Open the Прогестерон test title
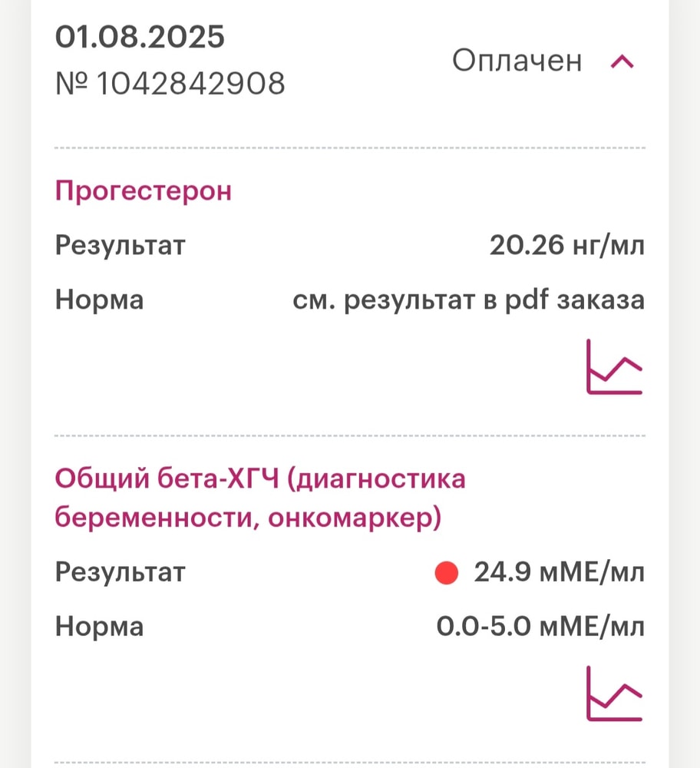The width and height of the screenshot is (700, 768). [143, 191]
